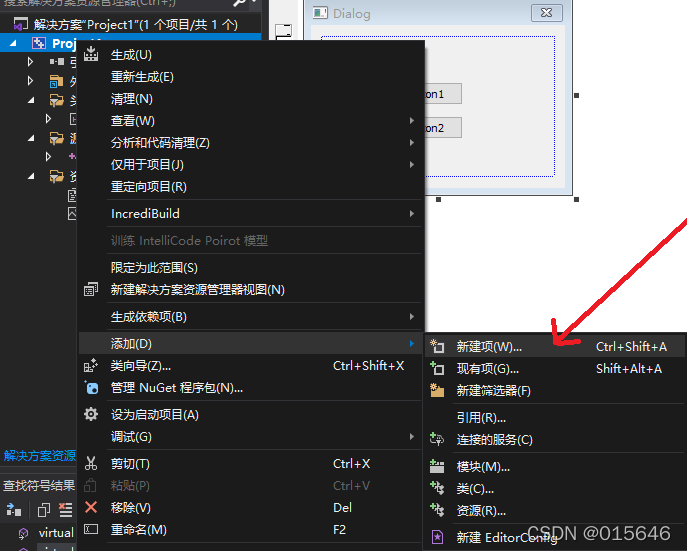The width and height of the screenshot is (687, 551).
Task: Click the new Solution Explorer view icon
Action: tap(91, 290)
